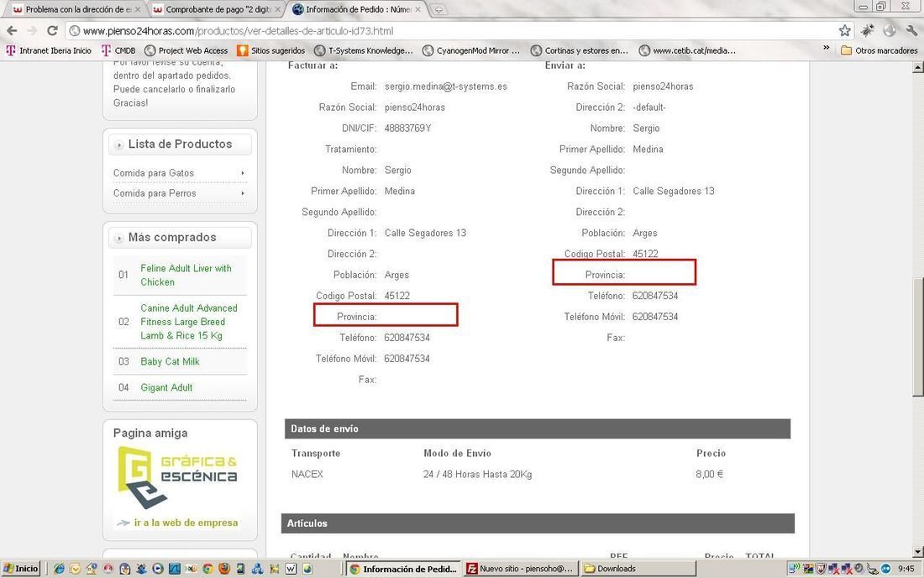The width and height of the screenshot is (924, 578).
Task: Click the browser forward arrow
Action: coord(32,30)
